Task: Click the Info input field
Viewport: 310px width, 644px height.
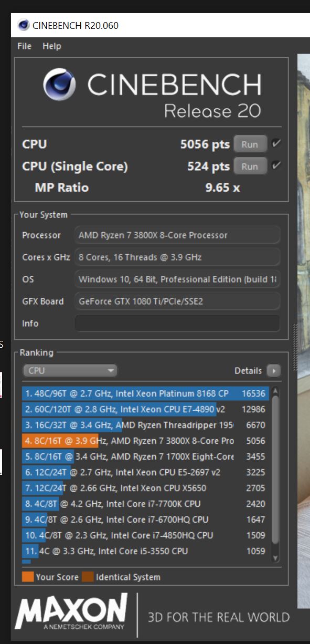Action: click(177, 323)
